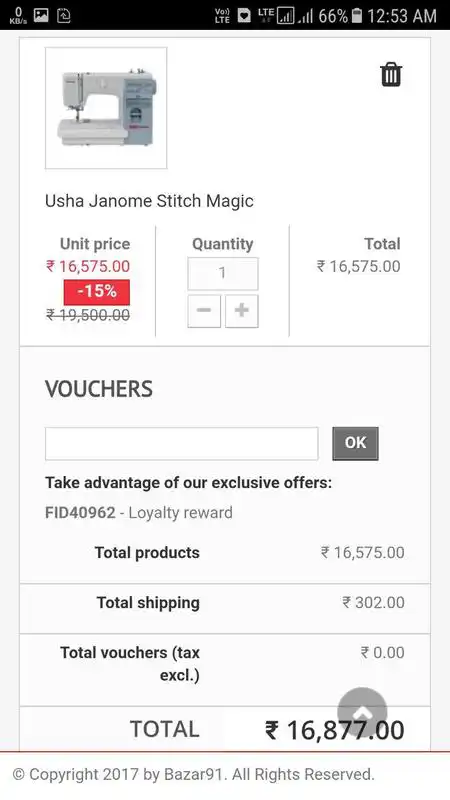The width and height of the screenshot is (450, 800).
Task: Tap the total ₹ 16,877.00 amount
Action: click(335, 730)
